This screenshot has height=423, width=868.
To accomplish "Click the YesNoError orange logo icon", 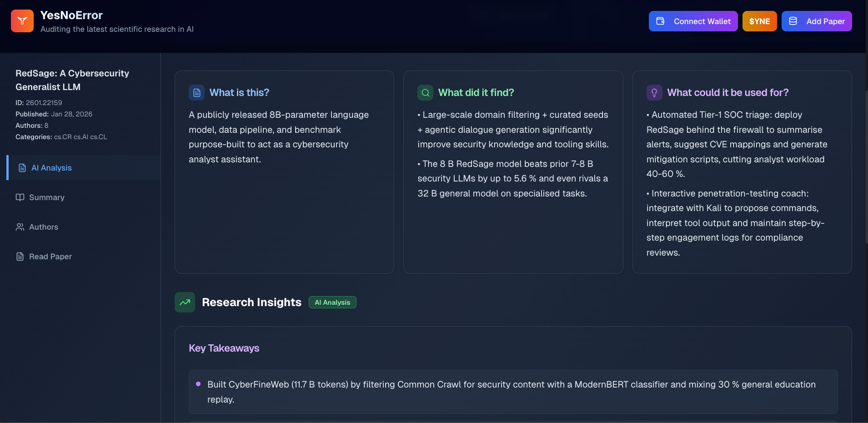I will click(x=22, y=21).
